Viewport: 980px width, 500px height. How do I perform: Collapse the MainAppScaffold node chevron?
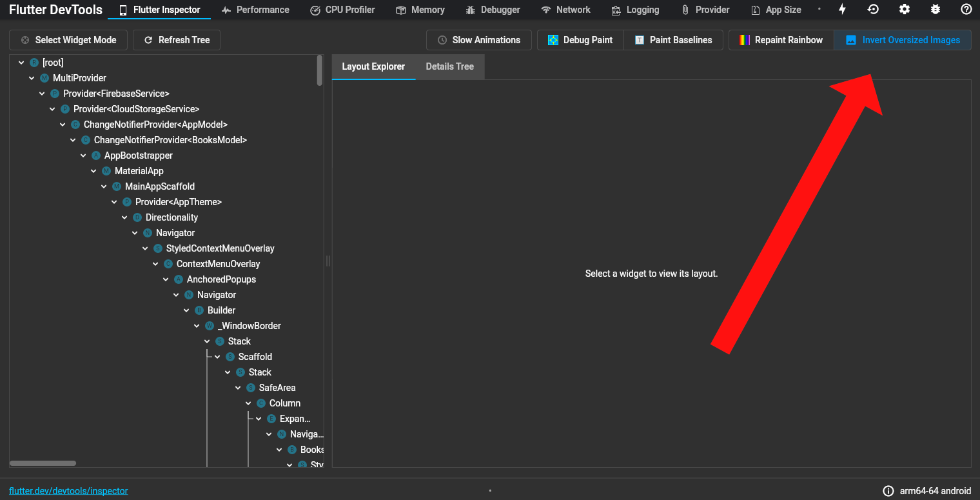[104, 186]
